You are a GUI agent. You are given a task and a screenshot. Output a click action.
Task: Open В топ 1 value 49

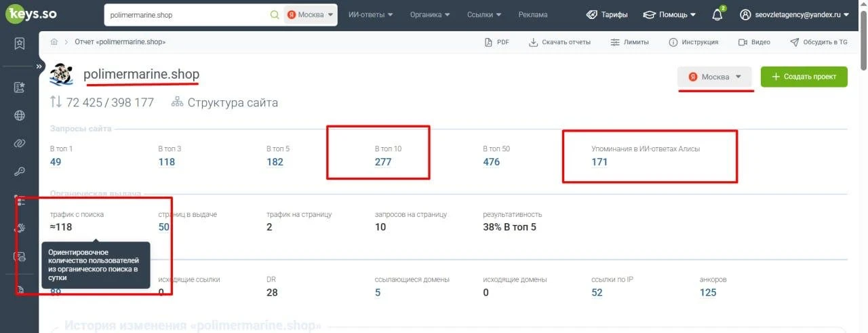pos(56,162)
